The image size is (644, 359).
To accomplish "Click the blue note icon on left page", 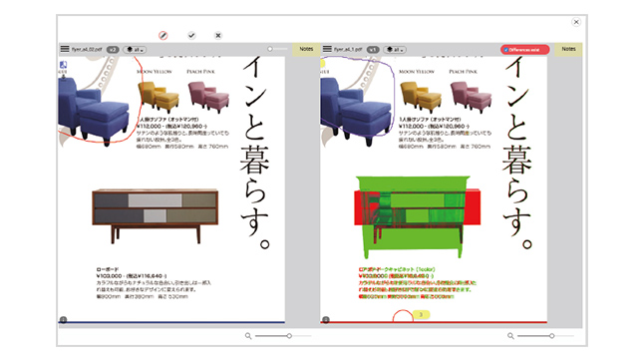I will pyautogui.click(x=63, y=65).
